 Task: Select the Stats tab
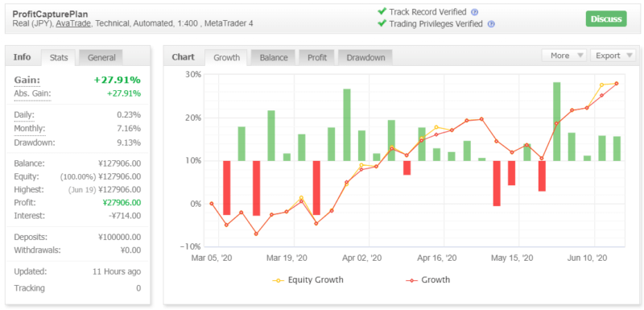point(58,58)
